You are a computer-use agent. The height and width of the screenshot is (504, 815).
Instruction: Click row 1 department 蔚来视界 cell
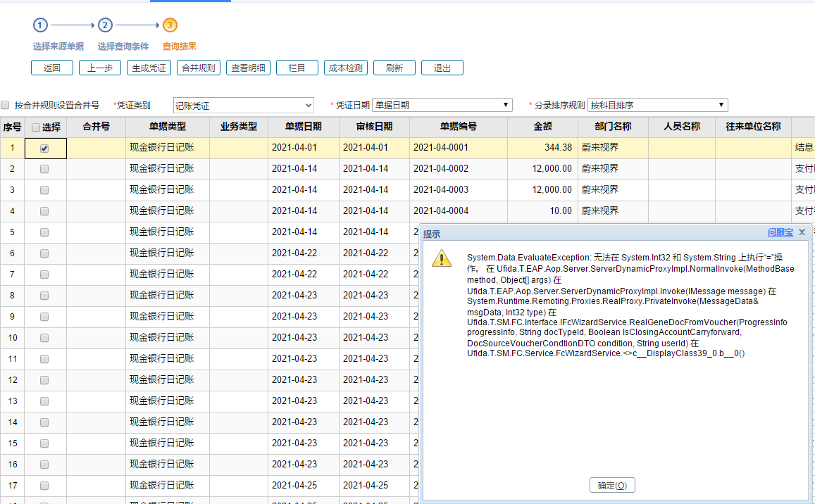click(x=614, y=148)
